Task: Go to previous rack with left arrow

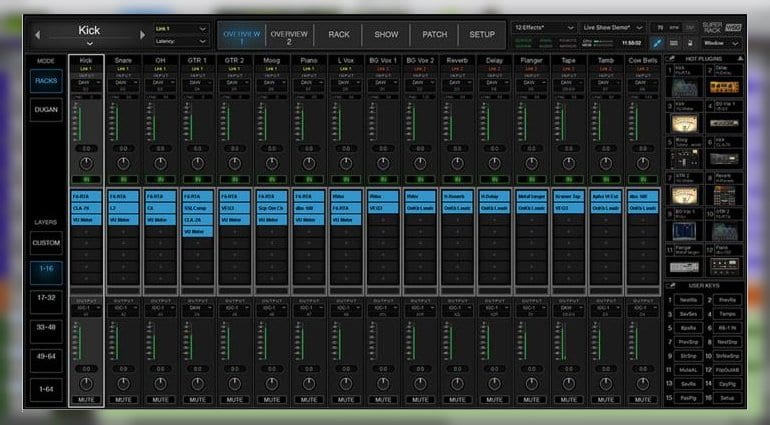Action: [37, 35]
